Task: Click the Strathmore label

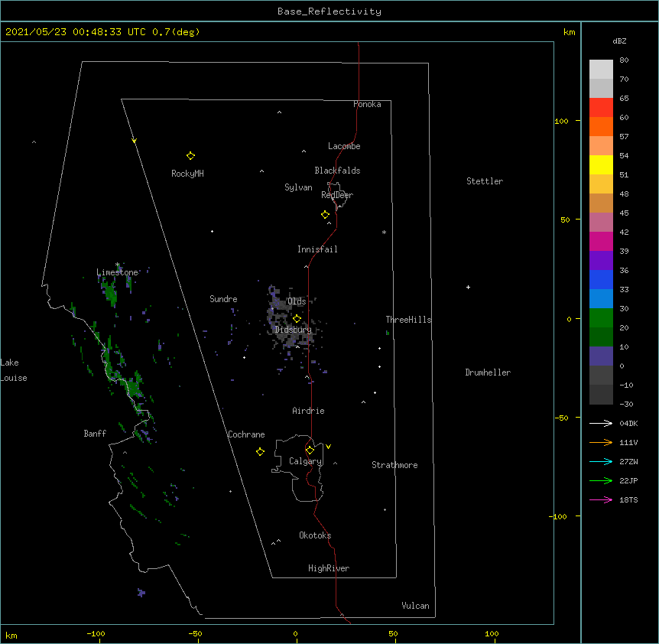Action: 394,465
